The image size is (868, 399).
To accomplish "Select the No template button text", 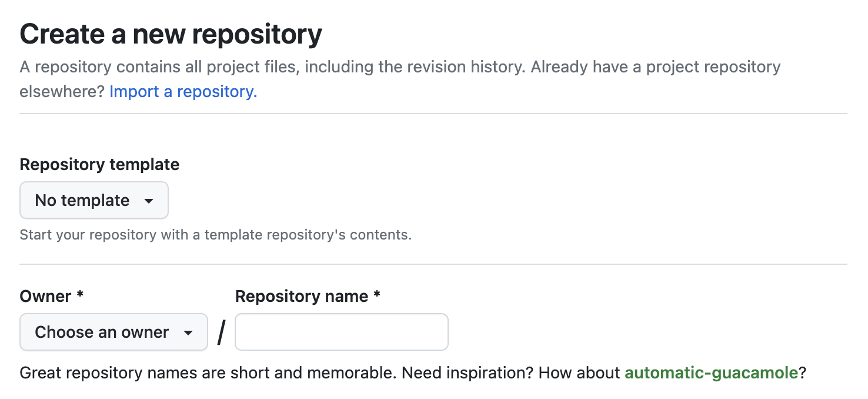I will point(82,200).
